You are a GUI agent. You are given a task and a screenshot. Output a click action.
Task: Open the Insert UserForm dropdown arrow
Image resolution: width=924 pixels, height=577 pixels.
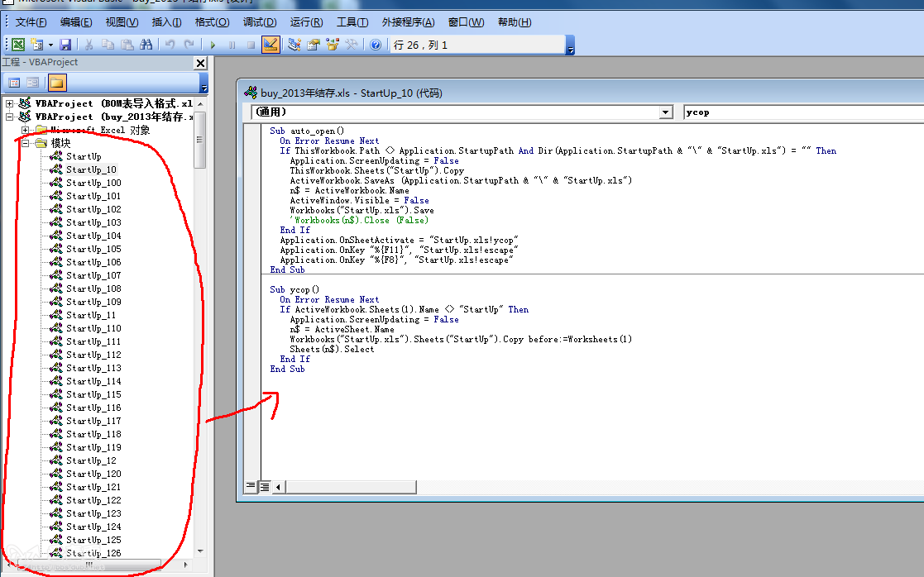click(x=50, y=45)
